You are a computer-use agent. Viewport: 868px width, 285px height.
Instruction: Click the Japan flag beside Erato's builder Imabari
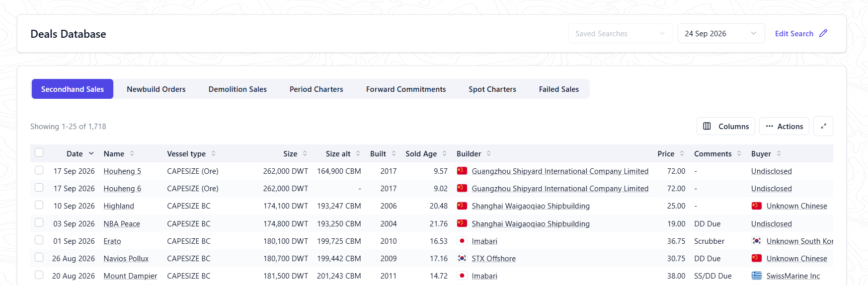(x=462, y=241)
